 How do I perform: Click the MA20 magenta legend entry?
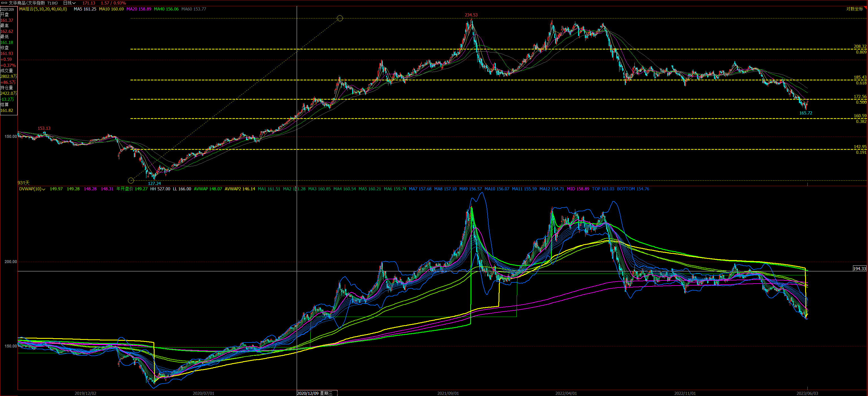coord(138,9)
